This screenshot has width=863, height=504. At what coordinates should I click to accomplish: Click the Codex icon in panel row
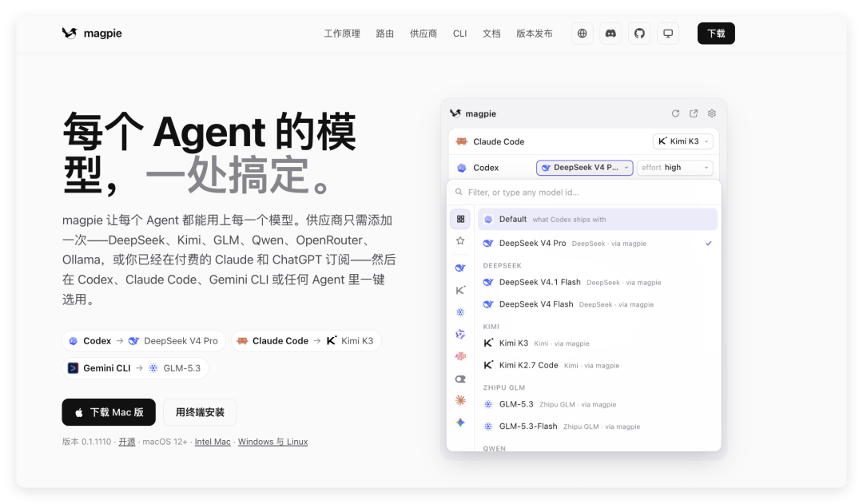coord(461,168)
